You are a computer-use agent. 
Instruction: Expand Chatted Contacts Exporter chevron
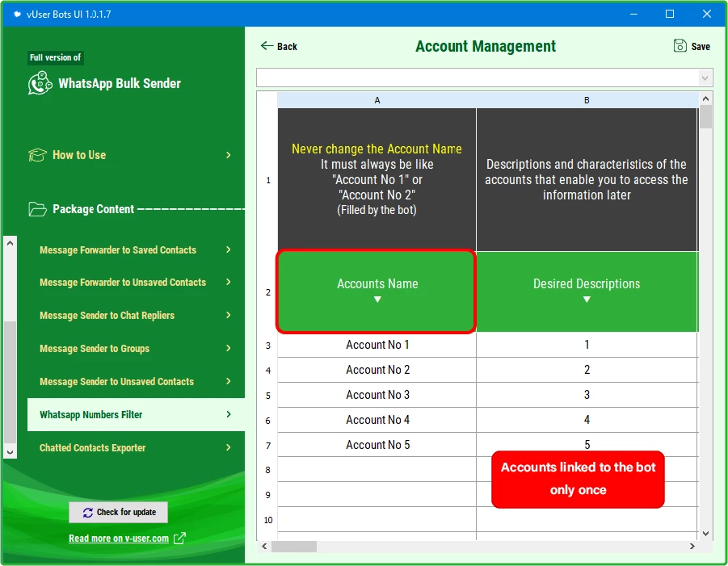pyautogui.click(x=228, y=447)
